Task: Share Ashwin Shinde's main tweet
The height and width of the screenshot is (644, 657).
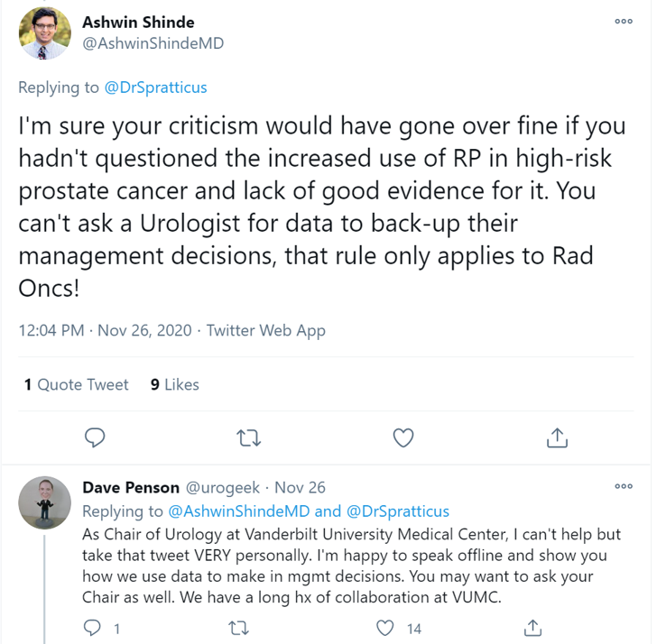Action: coord(557,437)
